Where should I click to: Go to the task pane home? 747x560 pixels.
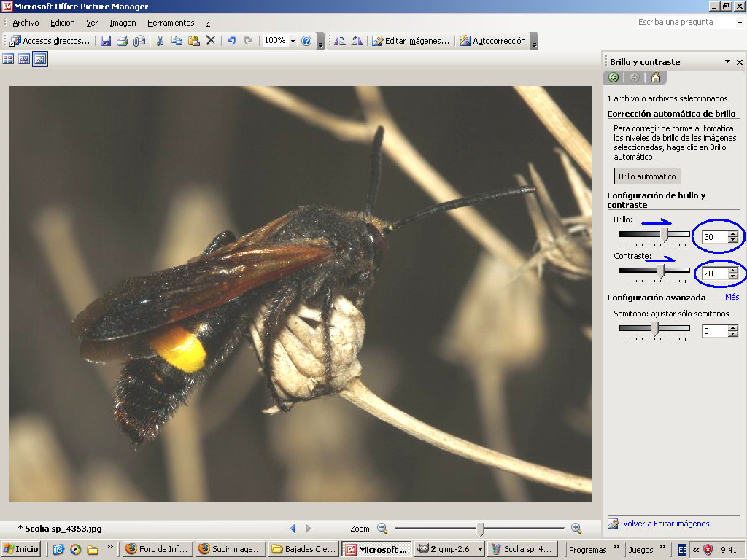(656, 77)
